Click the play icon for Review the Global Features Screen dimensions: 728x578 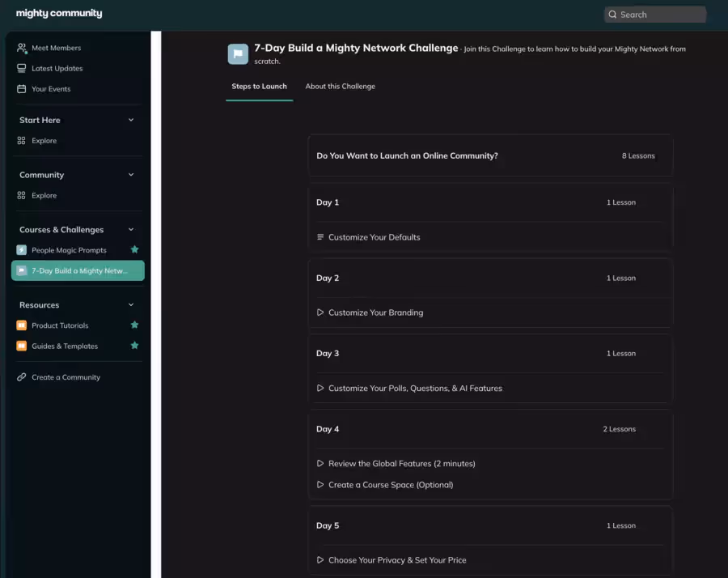(320, 463)
